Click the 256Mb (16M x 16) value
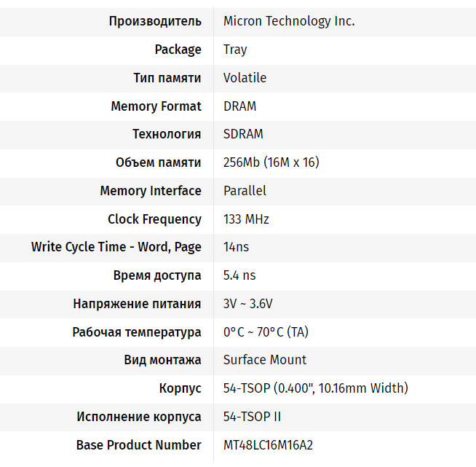476x467 pixels. click(x=271, y=162)
